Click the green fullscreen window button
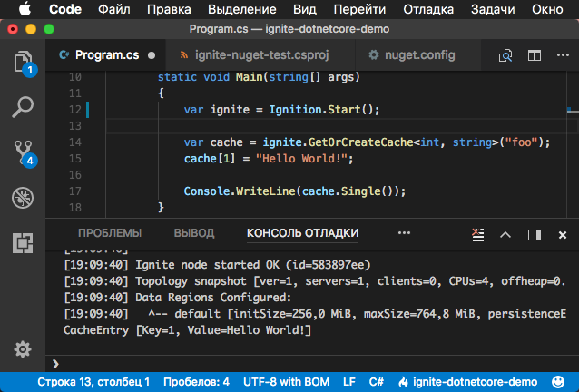579x392 pixels. (x=49, y=29)
